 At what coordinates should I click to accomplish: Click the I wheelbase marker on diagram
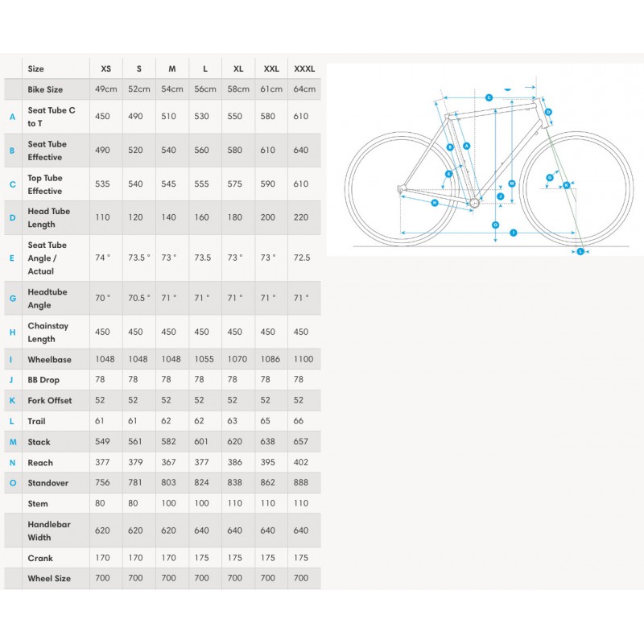(514, 233)
